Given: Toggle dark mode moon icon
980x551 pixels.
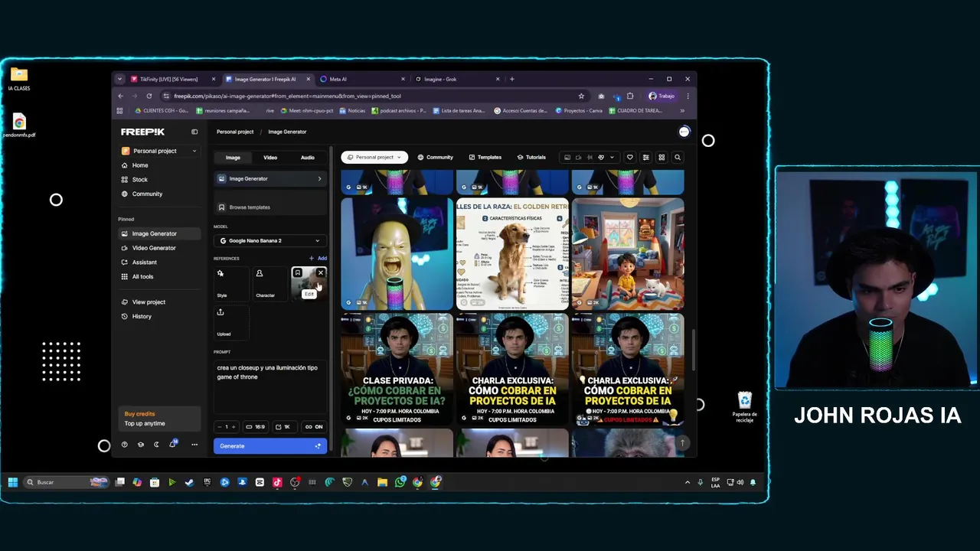Looking at the screenshot, I should [x=157, y=445].
